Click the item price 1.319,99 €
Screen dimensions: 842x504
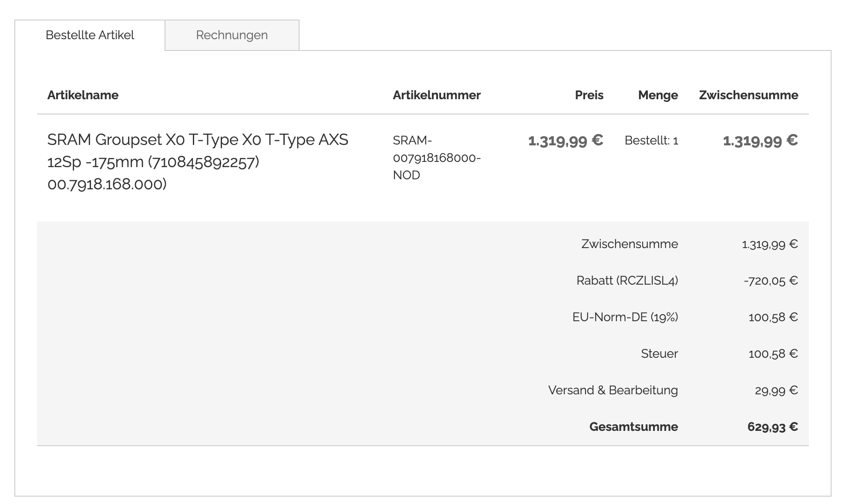[x=565, y=141]
